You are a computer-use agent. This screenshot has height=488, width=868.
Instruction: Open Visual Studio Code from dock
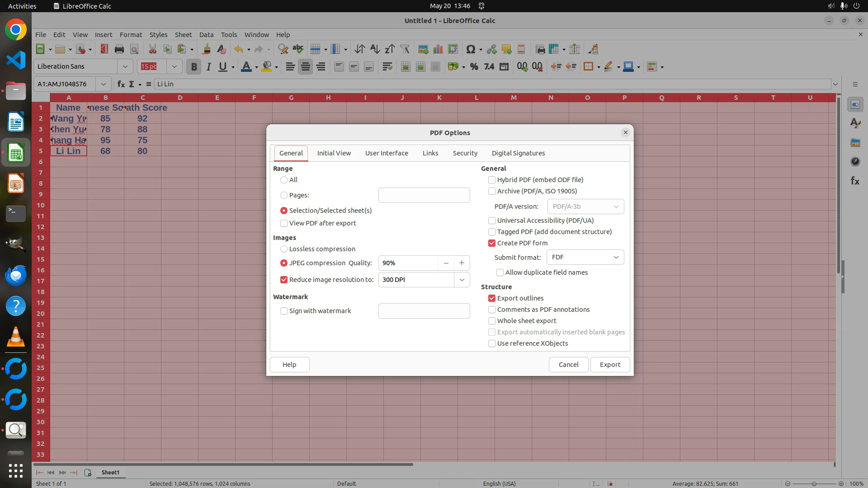(16, 60)
